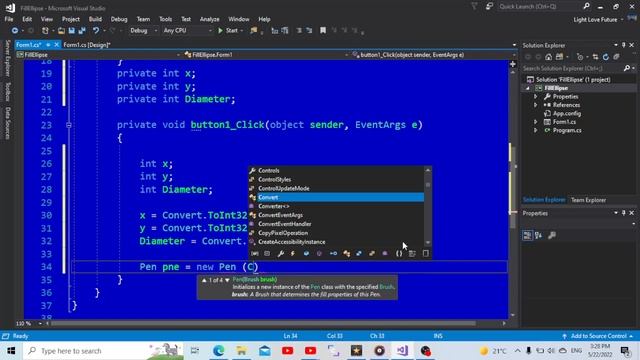Click the IntelliSense list scroll down arrow
The height and width of the screenshot is (360, 640).
pos(428,243)
